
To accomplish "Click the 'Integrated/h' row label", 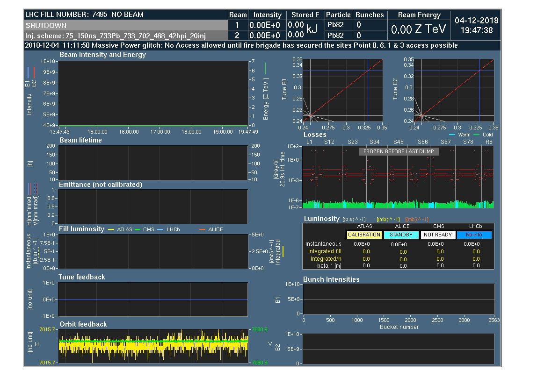I will [326, 259].
